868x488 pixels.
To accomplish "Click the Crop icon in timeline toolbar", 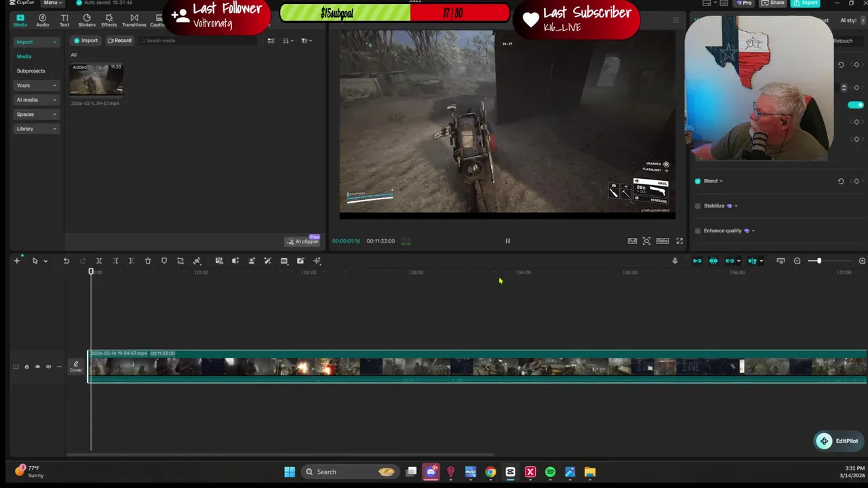I will pos(180,261).
